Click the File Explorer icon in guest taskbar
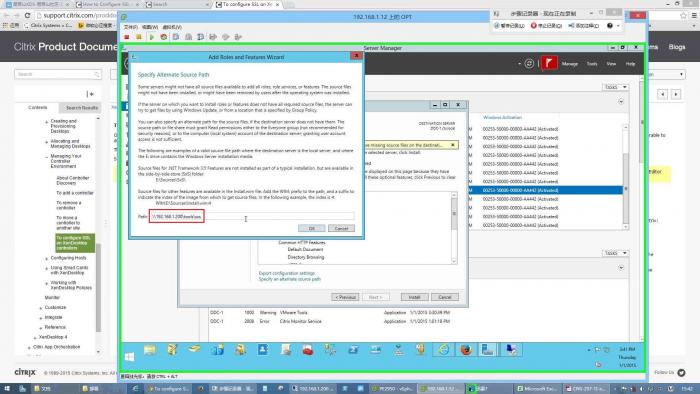The image size is (700, 394). point(150,350)
